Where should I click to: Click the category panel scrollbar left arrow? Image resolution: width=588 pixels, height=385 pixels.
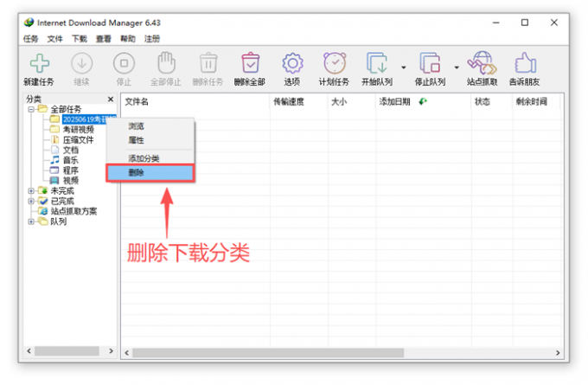[x=29, y=351]
